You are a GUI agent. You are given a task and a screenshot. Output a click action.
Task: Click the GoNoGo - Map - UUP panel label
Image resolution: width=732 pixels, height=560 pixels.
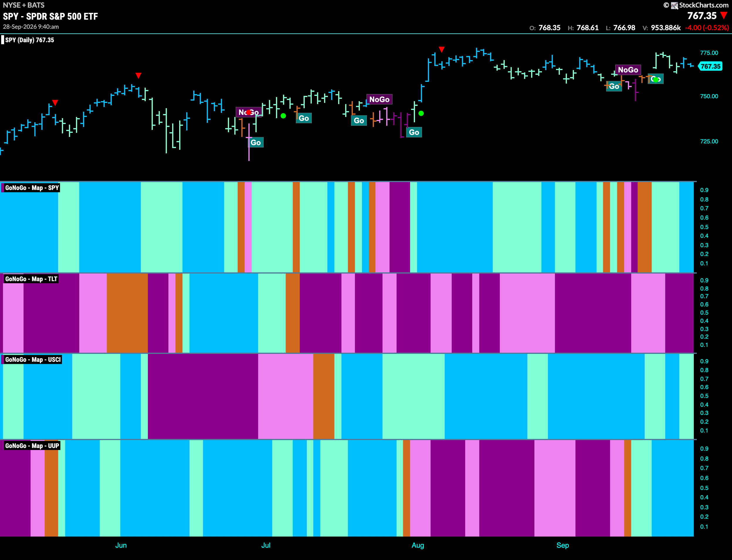point(32,446)
